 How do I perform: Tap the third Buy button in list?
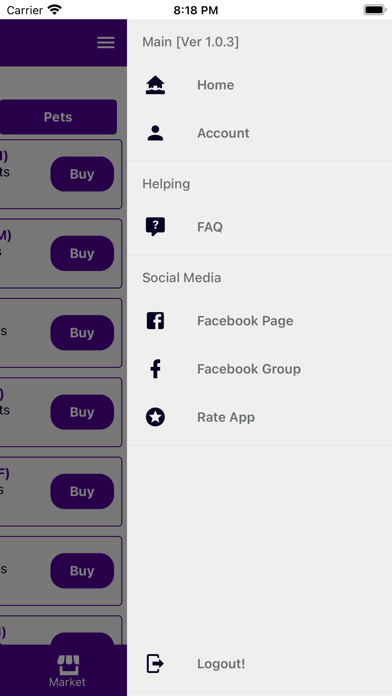[x=82, y=333]
